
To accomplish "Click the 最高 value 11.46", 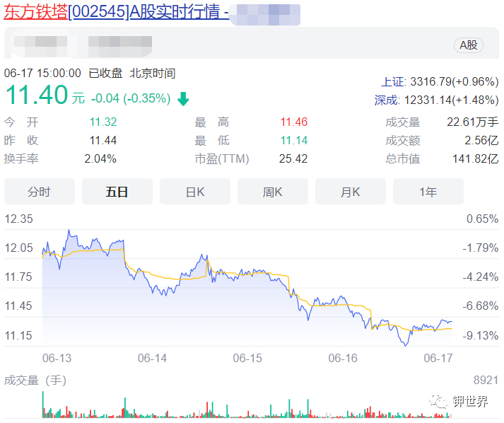I will tap(294, 122).
